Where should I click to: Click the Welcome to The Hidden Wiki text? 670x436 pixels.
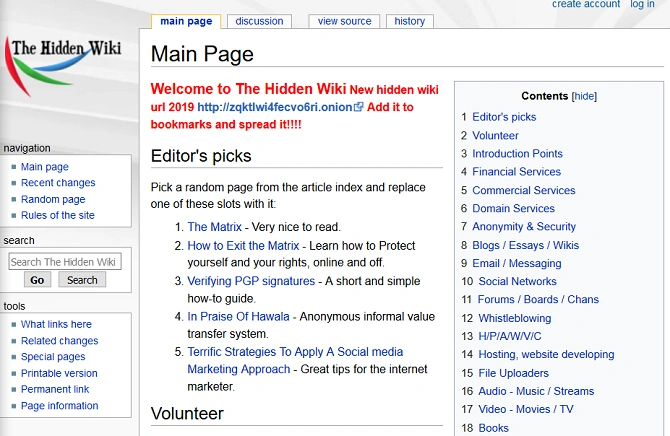248,89
